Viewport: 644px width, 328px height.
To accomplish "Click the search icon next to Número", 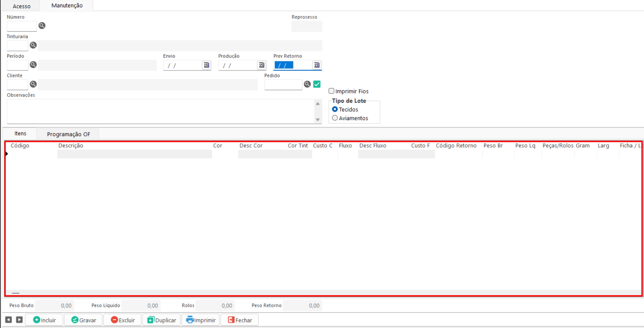I will pyautogui.click(x=42, y=26).
